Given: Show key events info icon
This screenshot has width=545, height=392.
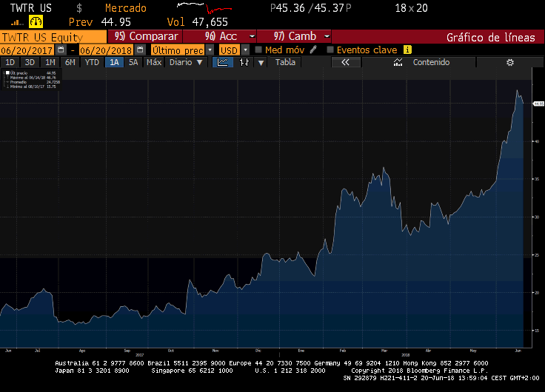Looking at the screenshot, I should point(407,50).
